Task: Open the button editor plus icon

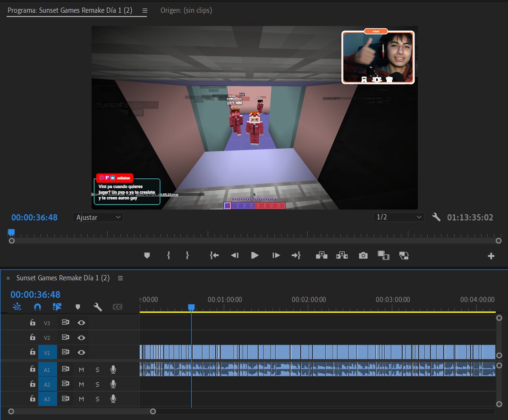Action: point(491,256)
